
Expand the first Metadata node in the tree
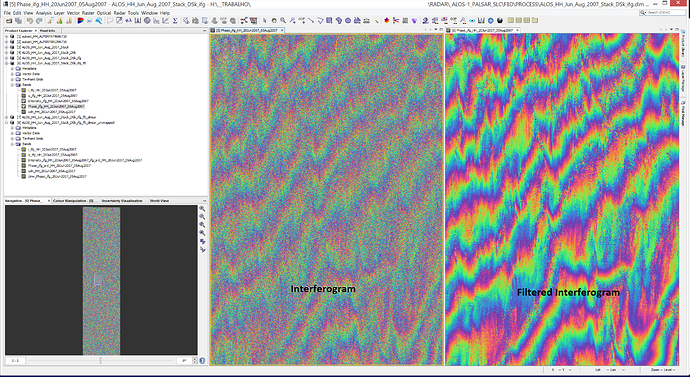tap(13, 69)
